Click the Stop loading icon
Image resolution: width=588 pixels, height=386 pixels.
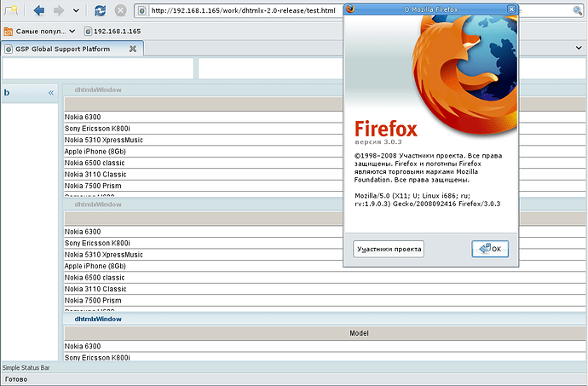[120, 10]
